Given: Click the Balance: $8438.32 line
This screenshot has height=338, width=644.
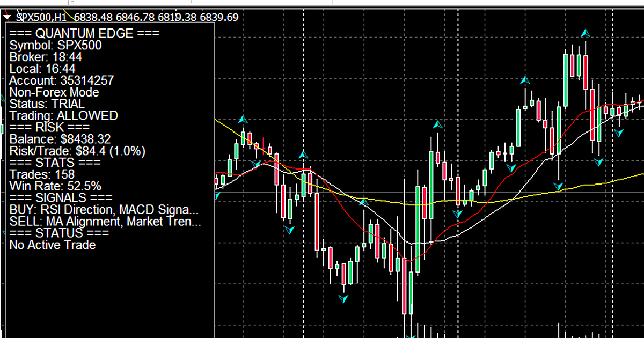Looking at the screenshot, I should click(60, 139).
